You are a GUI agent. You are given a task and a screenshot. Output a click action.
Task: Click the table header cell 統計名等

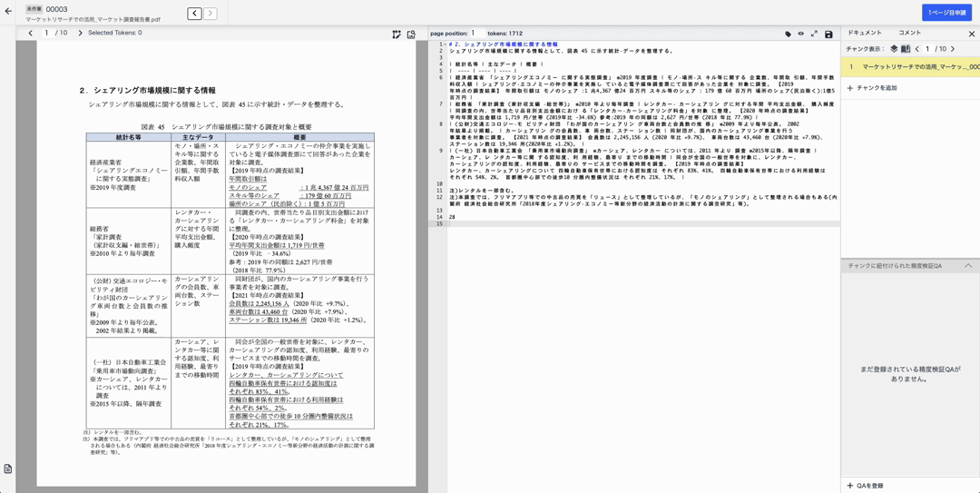coord(128,136)
